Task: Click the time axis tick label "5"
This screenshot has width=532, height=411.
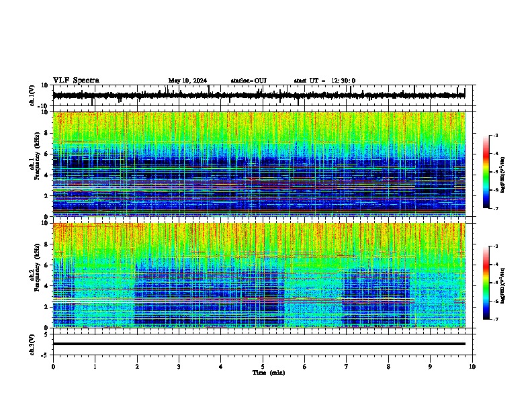Action: (x=263, y=367)
